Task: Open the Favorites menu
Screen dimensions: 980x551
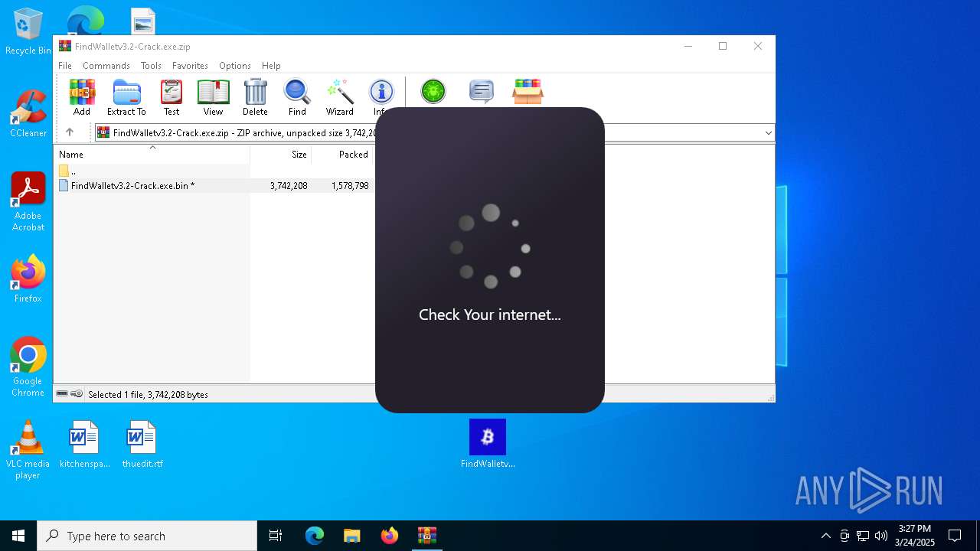Action: pyautogui.click(x=190, y=66)
